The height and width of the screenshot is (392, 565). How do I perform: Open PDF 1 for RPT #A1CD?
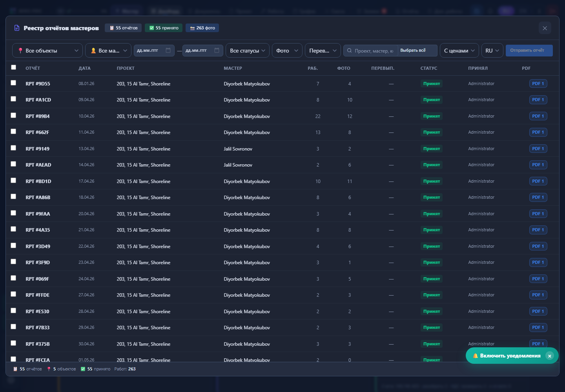coord(538,100)
